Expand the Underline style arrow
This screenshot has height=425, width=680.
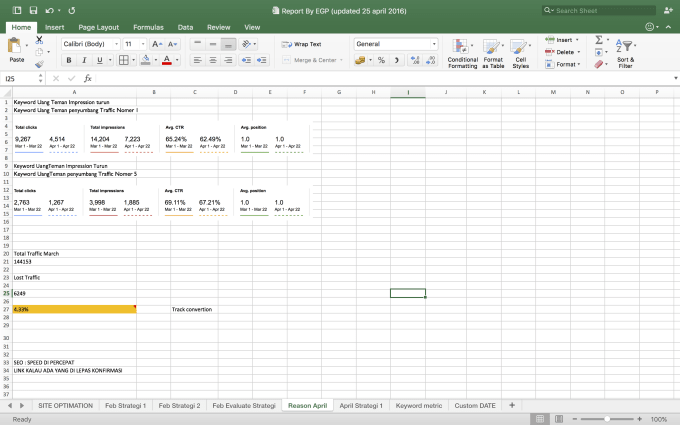coord(110,60)
